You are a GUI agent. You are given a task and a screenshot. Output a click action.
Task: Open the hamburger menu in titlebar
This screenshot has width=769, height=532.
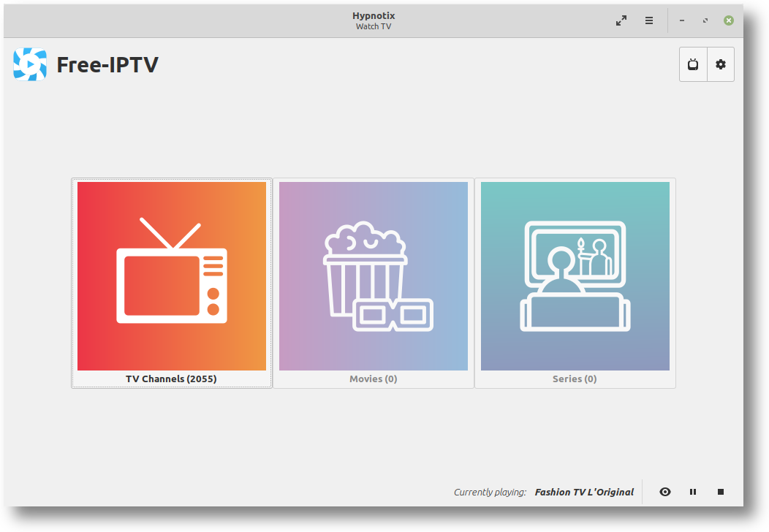click(649, 20)
